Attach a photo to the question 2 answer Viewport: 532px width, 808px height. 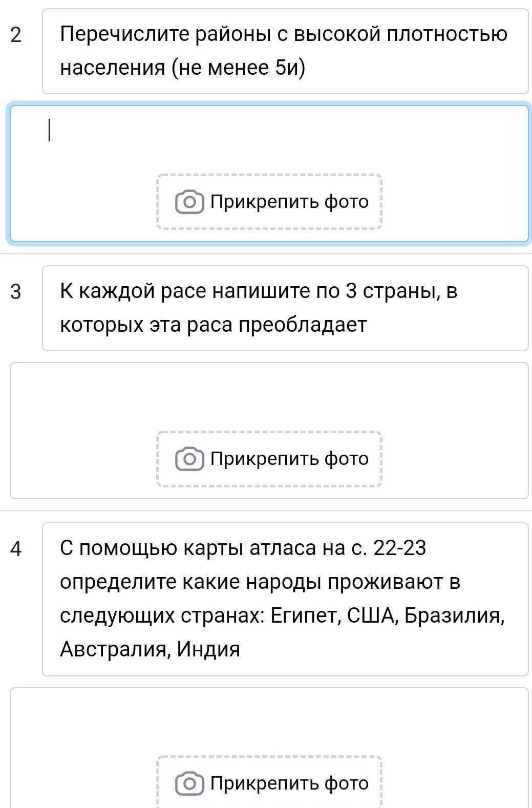point(269,202)
